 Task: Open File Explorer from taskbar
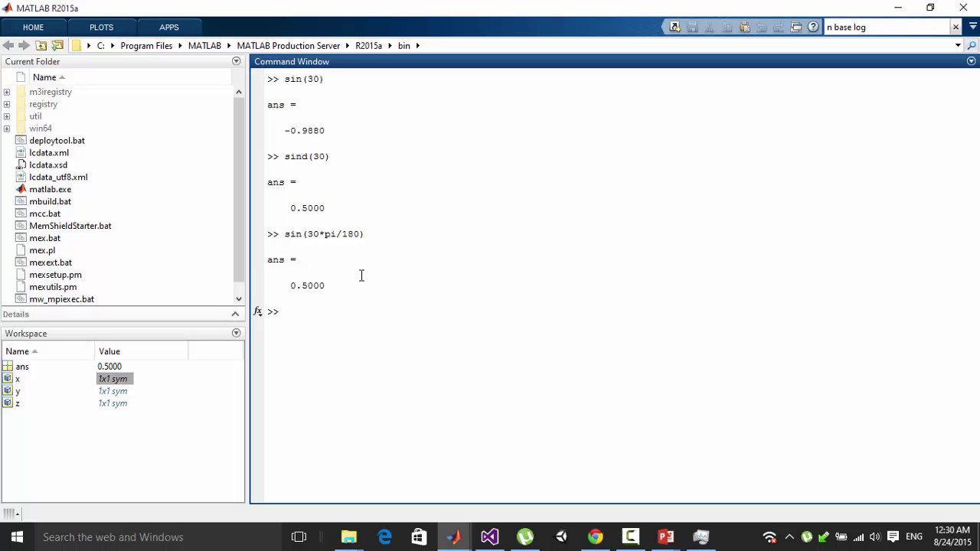click(348, 536)
